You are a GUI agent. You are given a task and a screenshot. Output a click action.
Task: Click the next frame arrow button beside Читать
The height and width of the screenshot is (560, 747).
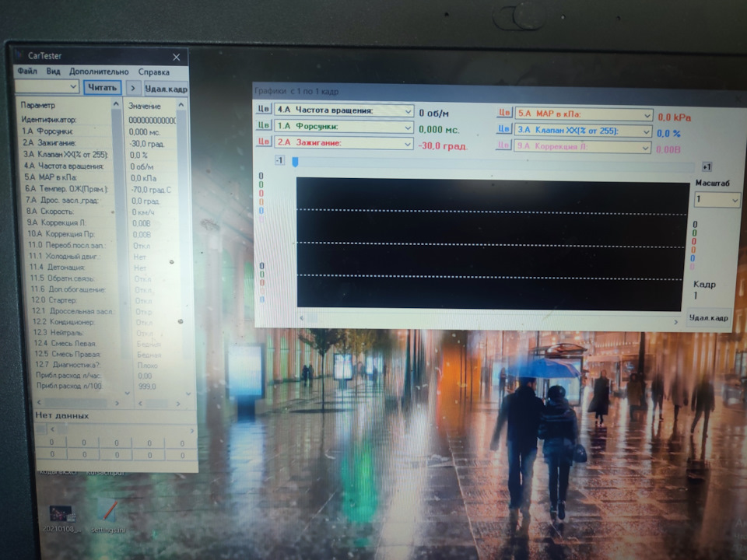tap(133, 88)
